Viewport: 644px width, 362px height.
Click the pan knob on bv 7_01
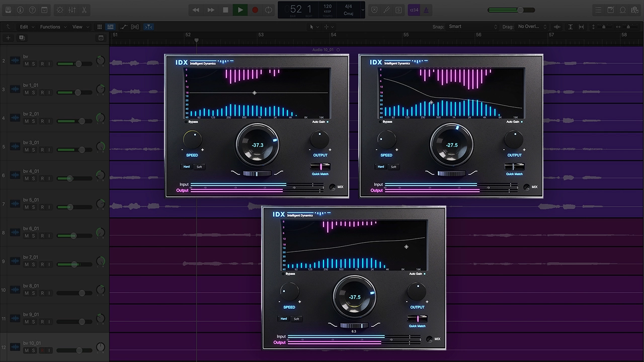pos(100,261)
